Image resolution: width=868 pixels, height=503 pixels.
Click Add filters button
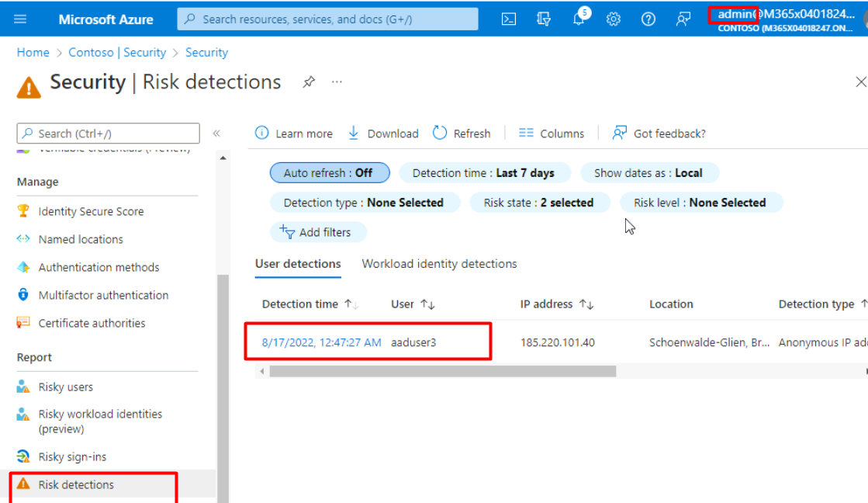click(317, 232)
